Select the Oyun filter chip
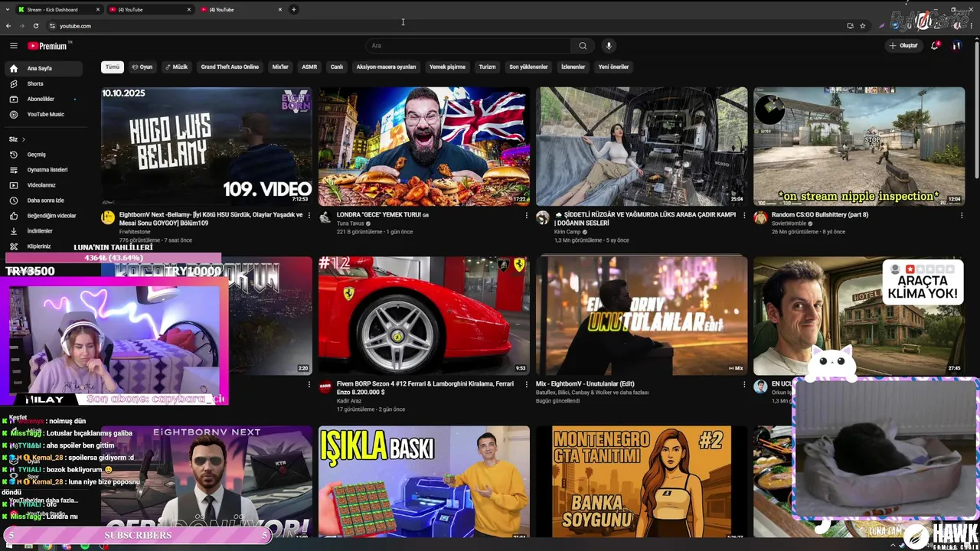 tap(142, 67)
